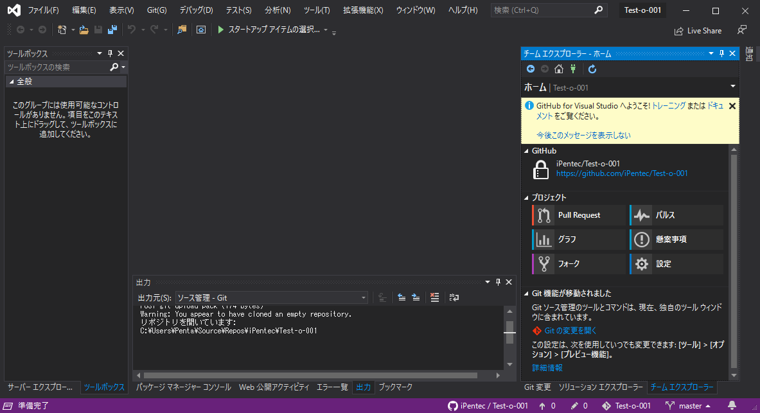Switch to サーバー エクスプローラー tab
The height and width of the screenshot is (413, 760).
[40, 387]
